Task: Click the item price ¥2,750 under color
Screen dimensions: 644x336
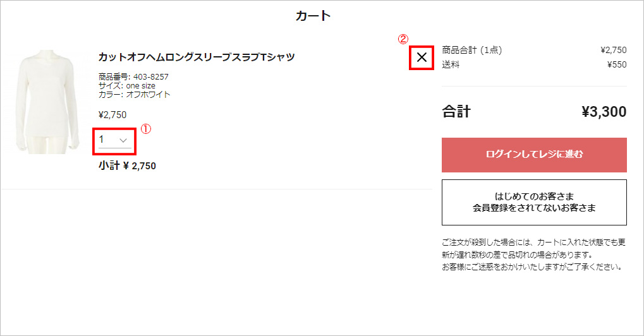Action: (112, 115)
